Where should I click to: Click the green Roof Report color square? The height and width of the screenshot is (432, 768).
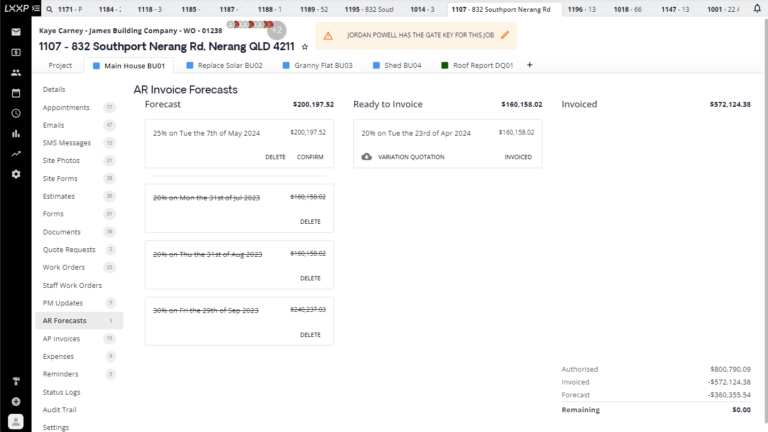(445, 65)
